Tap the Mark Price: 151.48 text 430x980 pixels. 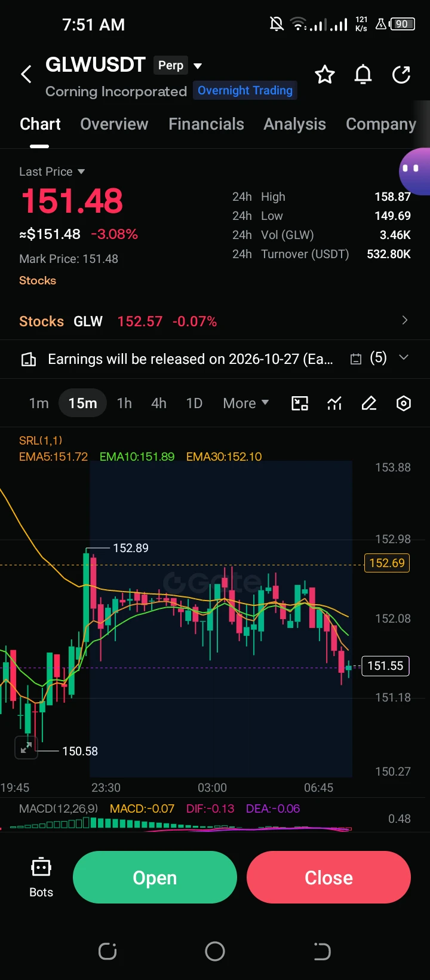[69, 259]
